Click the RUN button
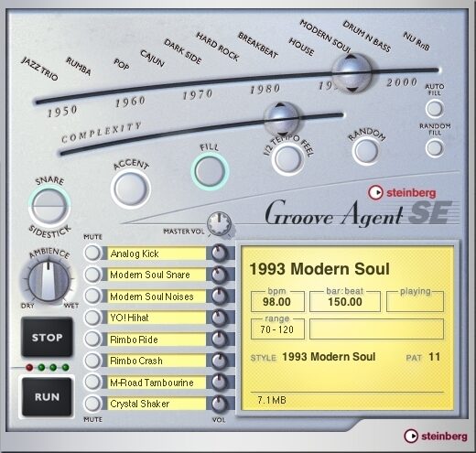This screenshot has height=453, width=476. click(47, 396)
